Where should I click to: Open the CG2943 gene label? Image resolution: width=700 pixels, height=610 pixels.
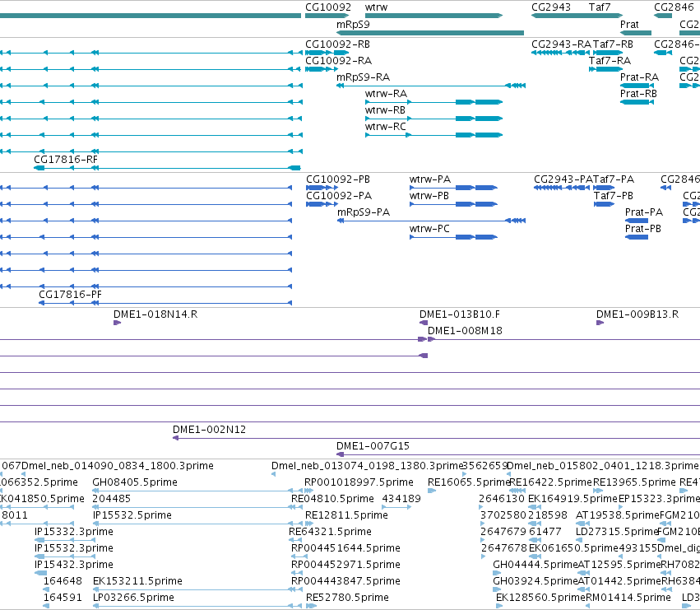click(x=551, y=7)
